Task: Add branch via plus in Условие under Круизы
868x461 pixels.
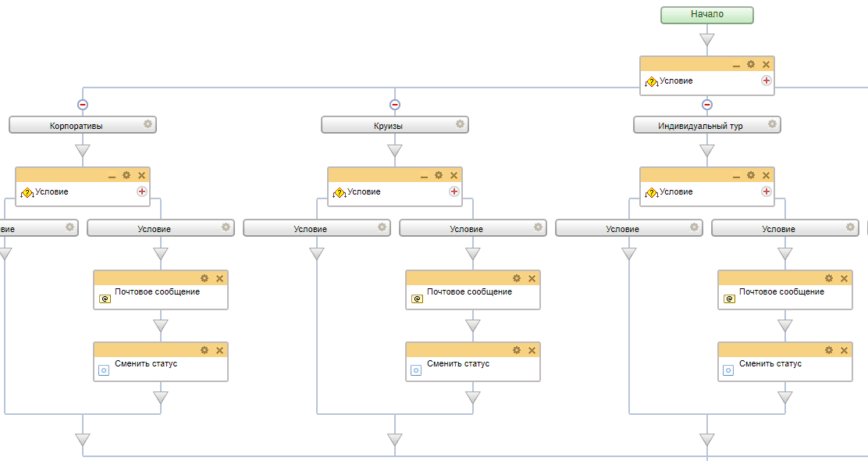Action: (454, 191)
